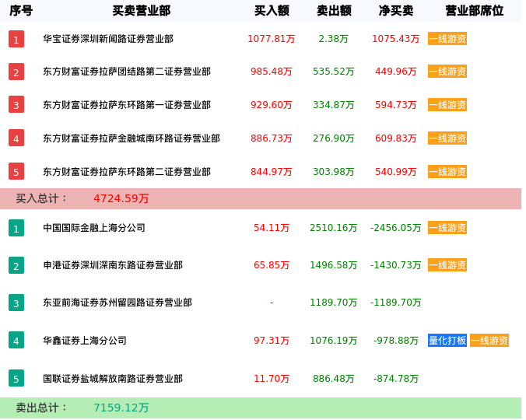Open 国联证券盐城解放南路证券营业部 link
Screen dimensions: 526x420
113,379
